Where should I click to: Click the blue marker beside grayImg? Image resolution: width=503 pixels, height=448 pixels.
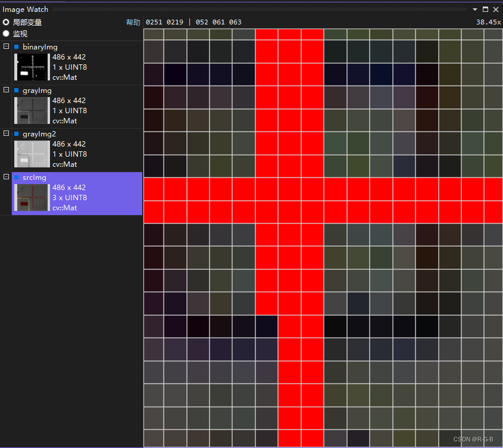click(x=16, y=90)
